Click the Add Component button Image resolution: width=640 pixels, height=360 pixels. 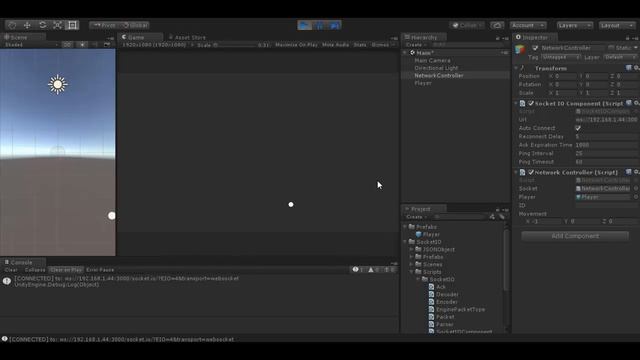click(x=575, y=236)
